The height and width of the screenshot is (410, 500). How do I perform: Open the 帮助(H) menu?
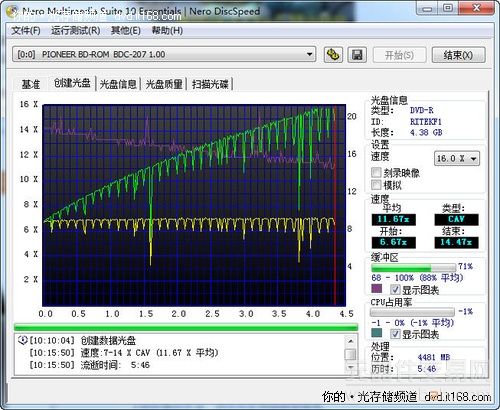tap(167, 31)
